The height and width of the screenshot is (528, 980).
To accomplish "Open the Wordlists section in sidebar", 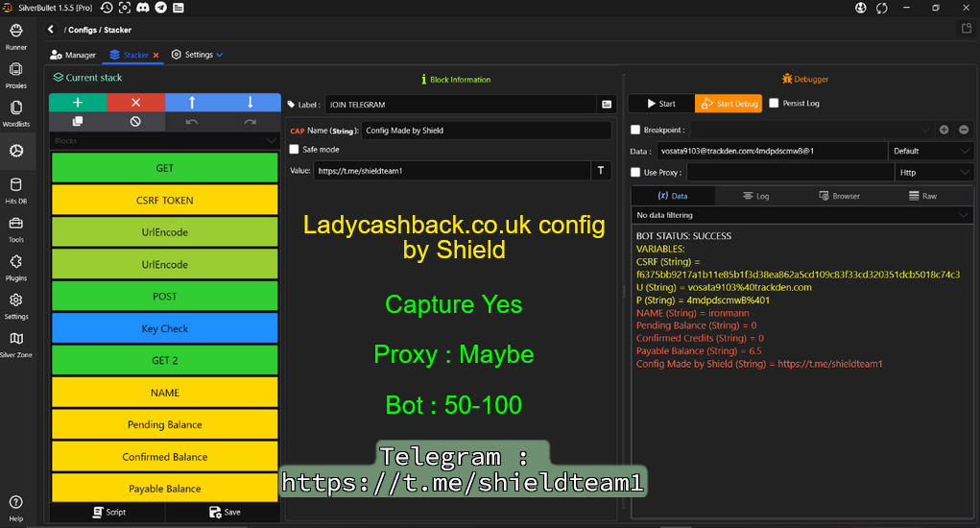I will click(x=16, y=113).
